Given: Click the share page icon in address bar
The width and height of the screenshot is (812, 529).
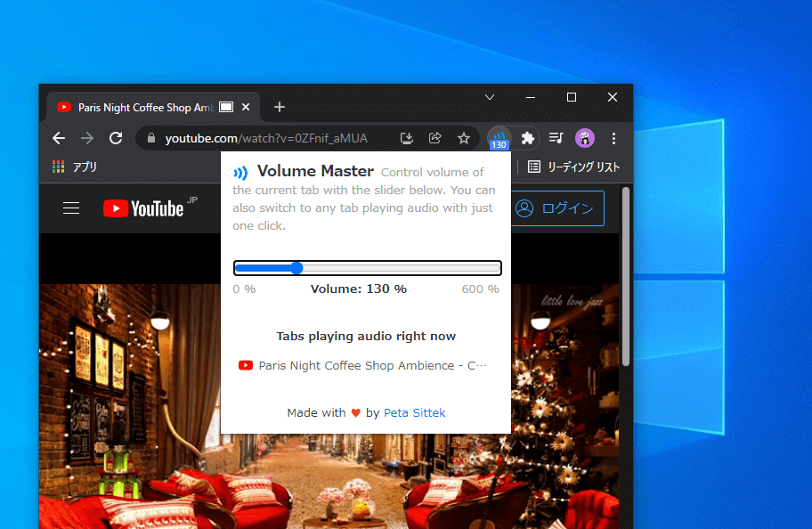Looking at the screenshot, I should point(435,138).
